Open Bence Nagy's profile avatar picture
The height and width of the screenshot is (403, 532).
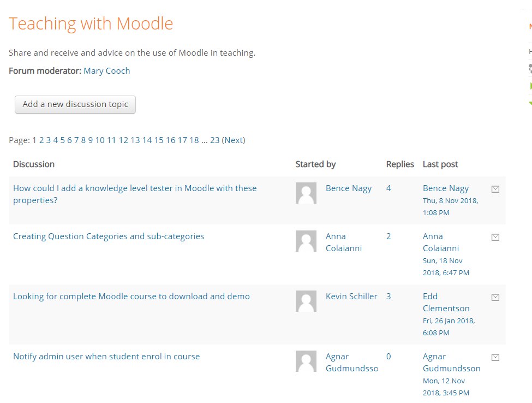pos(306,193)
